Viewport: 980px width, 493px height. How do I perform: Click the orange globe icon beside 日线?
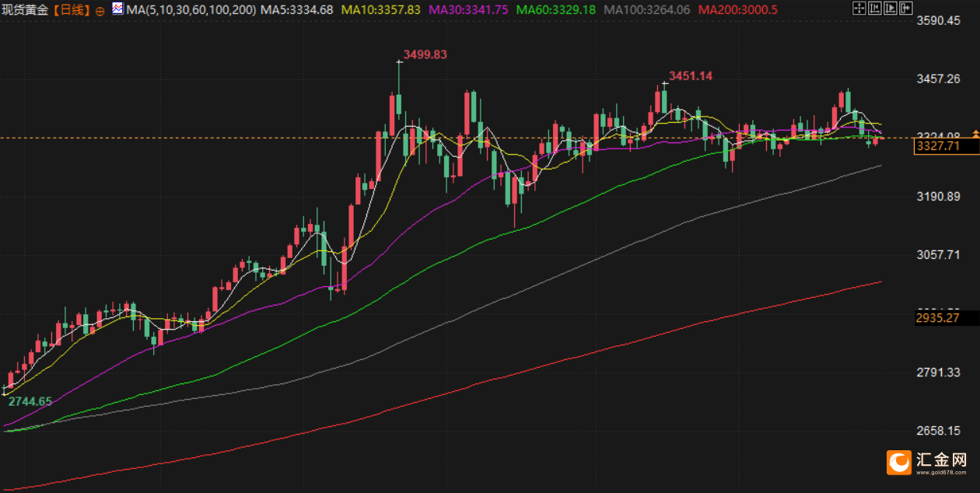tap(100, 12)
